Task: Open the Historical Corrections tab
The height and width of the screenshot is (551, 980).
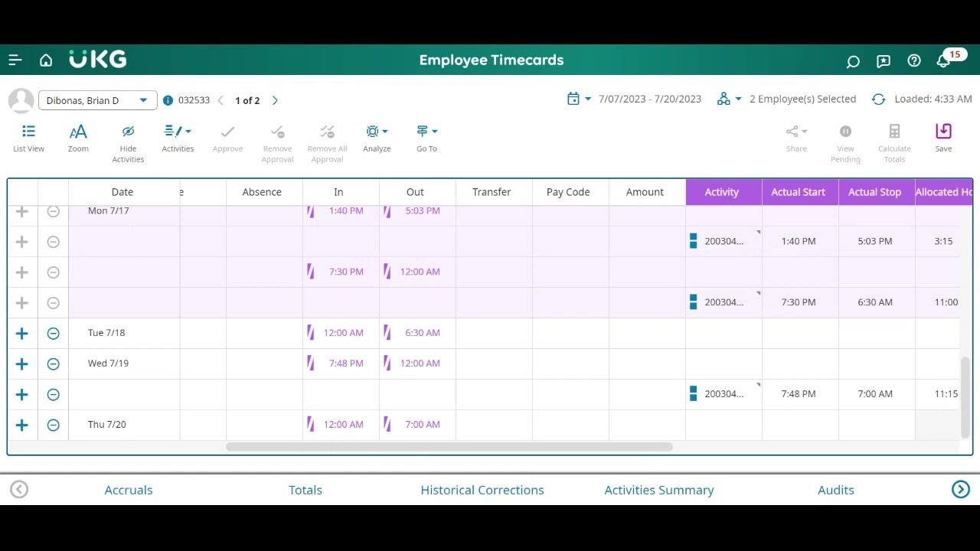Action: tap(482, 490)
